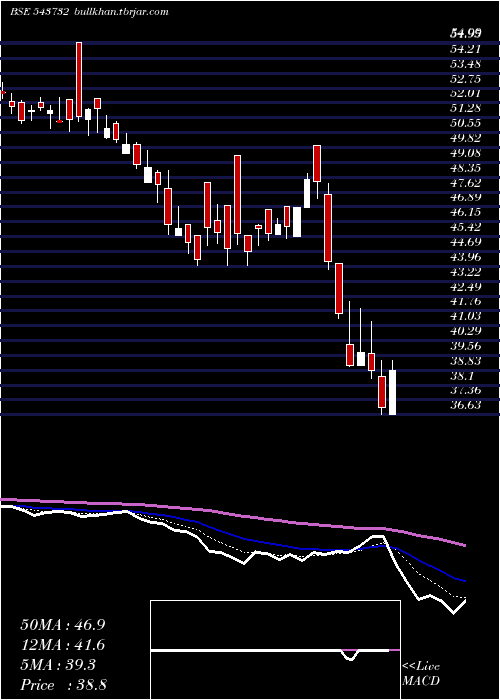This screenshot has height=700, width=500.
Task: Select the 47.62 price level
Action: [x=466, y=183]
